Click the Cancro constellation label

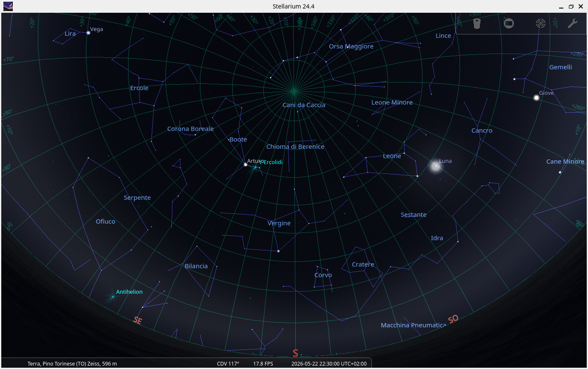[482, 131]
